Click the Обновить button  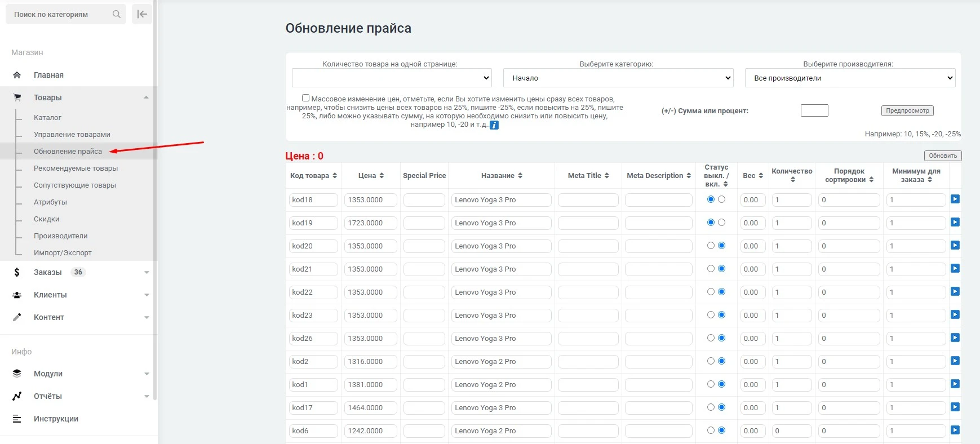click(943, 156)
